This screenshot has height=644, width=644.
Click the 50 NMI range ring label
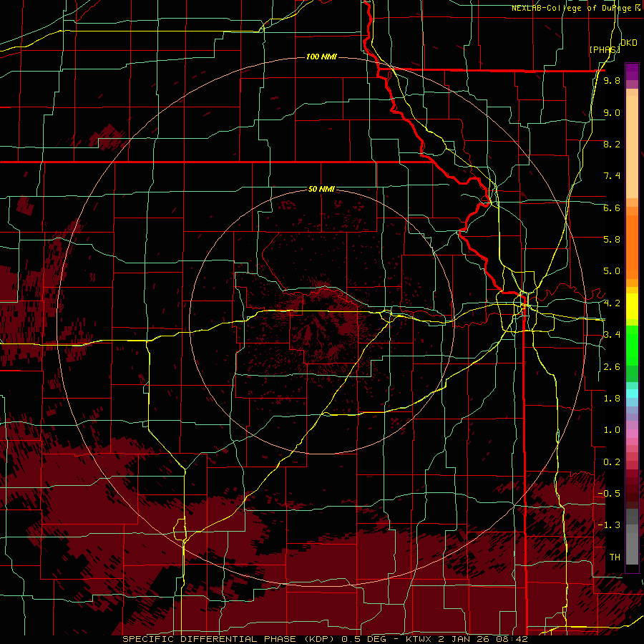321,189
